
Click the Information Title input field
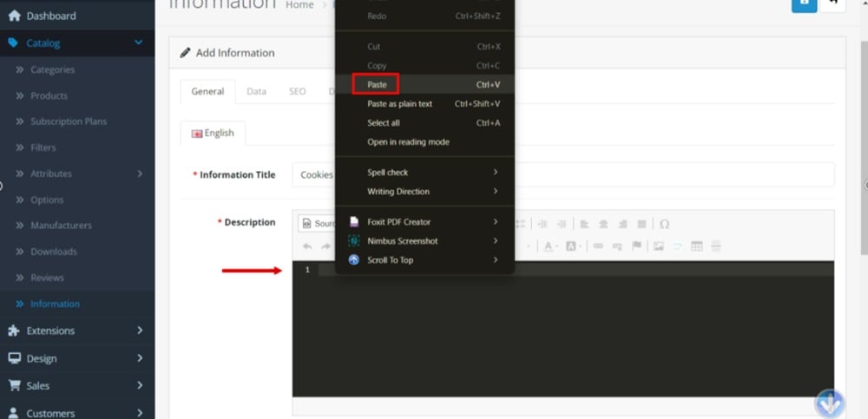(563, 175)
